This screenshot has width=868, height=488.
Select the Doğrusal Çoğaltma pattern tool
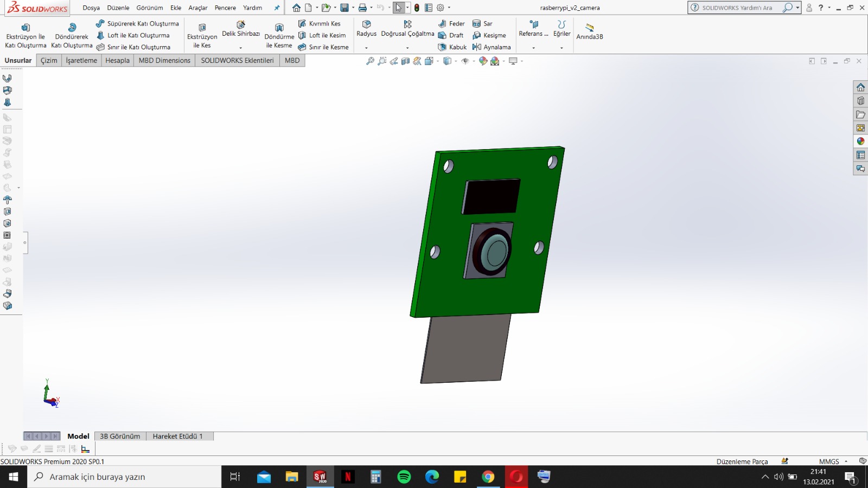click(x=407, y=29)
